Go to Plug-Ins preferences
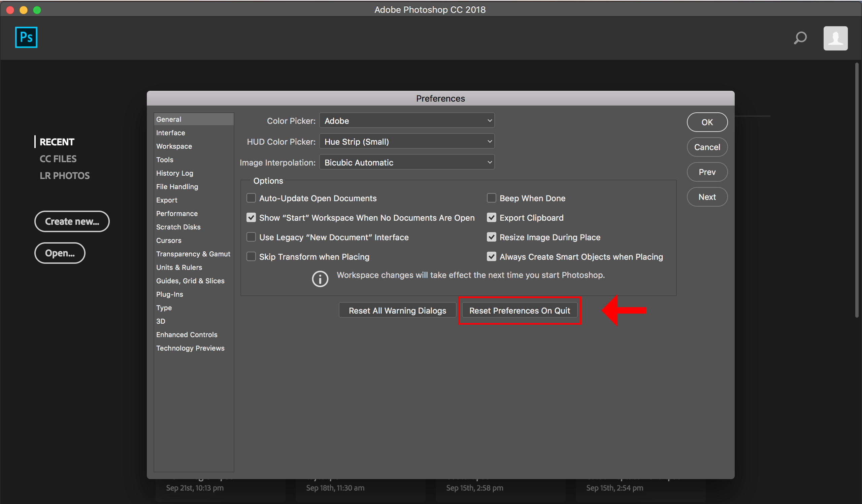 (194, 294)
